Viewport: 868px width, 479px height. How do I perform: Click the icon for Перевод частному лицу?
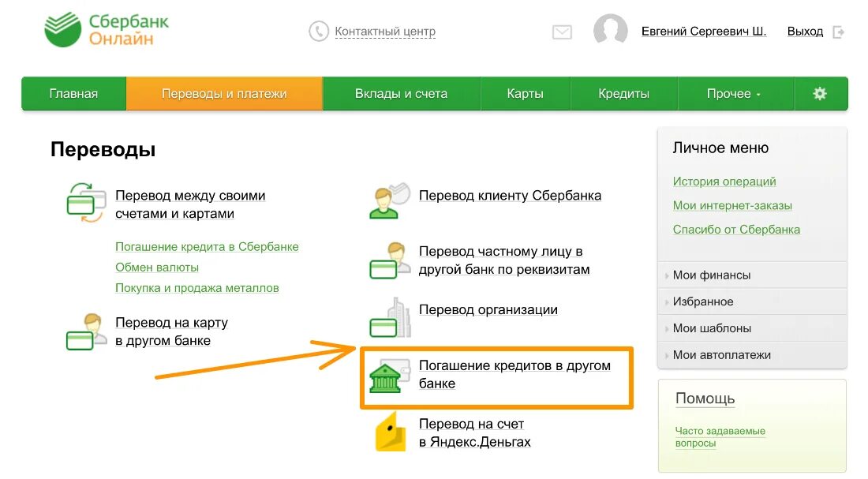(x=390, y=260)
